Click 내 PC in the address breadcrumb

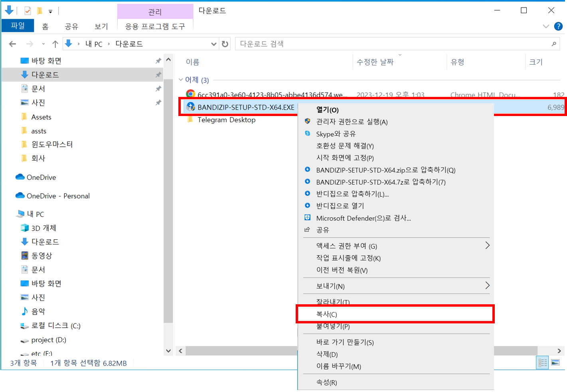tap(94, 44)
